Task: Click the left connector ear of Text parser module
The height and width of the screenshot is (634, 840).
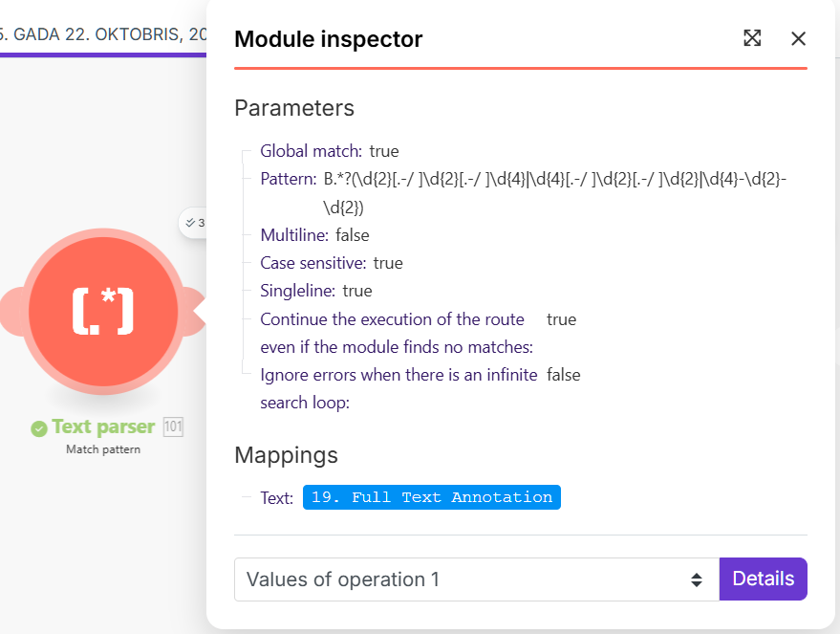Action: (x=12, y=311)
